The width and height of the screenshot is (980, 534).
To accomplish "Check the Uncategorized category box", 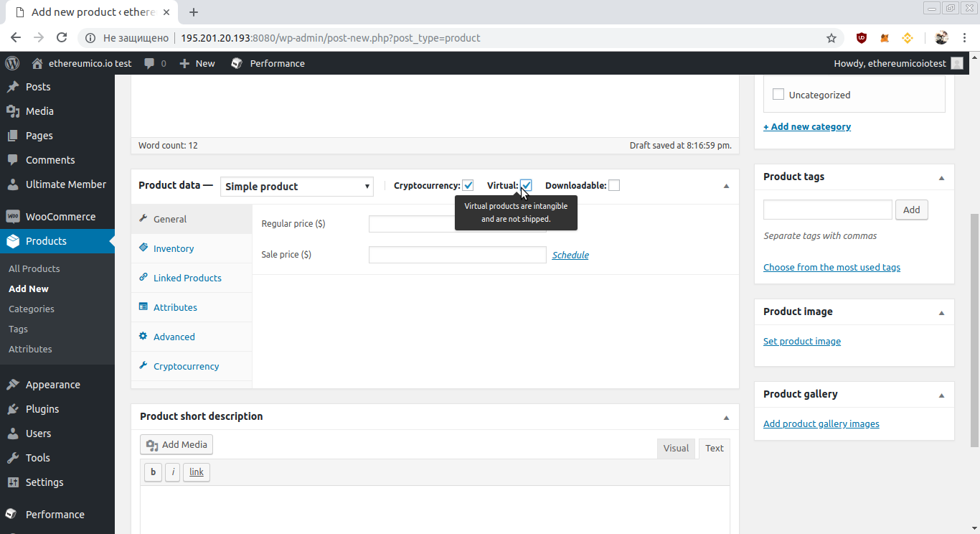I will [778, 94].
